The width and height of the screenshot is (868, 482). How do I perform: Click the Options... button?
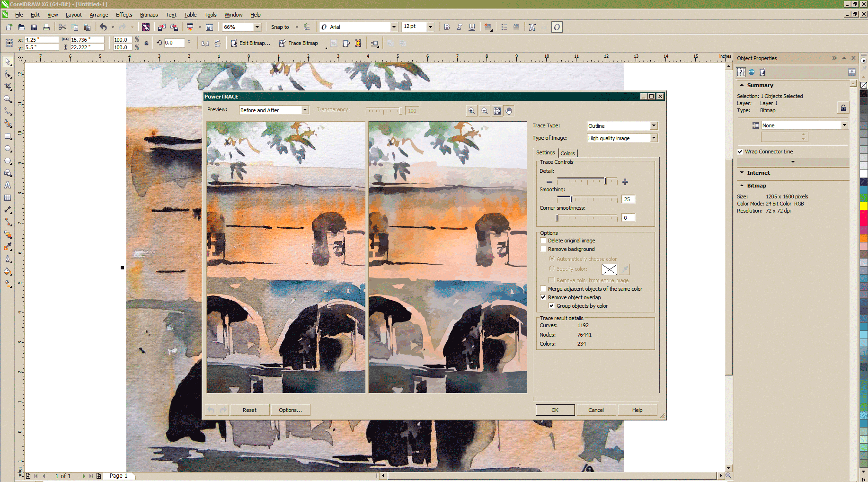(290, 410)
